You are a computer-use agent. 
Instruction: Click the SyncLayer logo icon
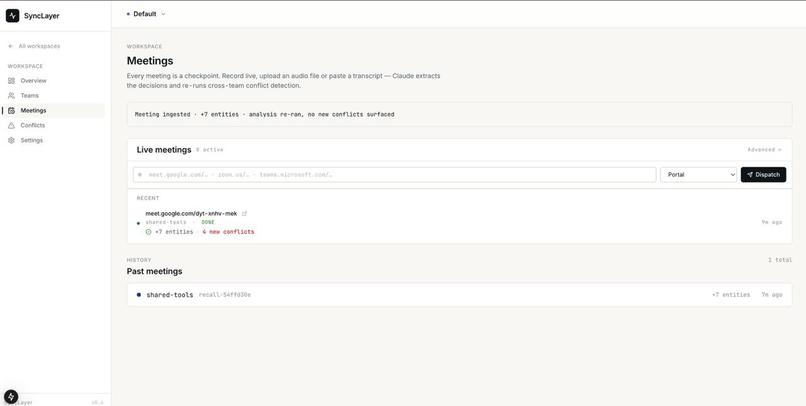coord(12,15)
